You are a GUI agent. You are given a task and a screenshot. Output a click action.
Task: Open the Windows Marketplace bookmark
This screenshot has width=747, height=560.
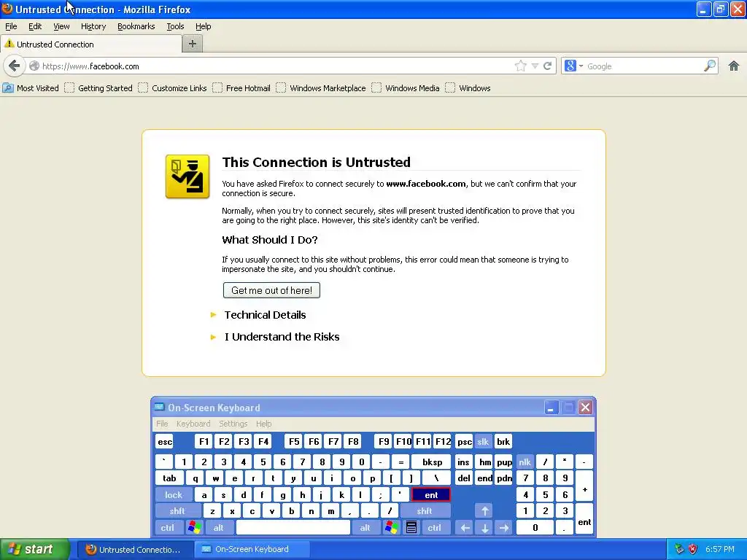coord(321,88)
